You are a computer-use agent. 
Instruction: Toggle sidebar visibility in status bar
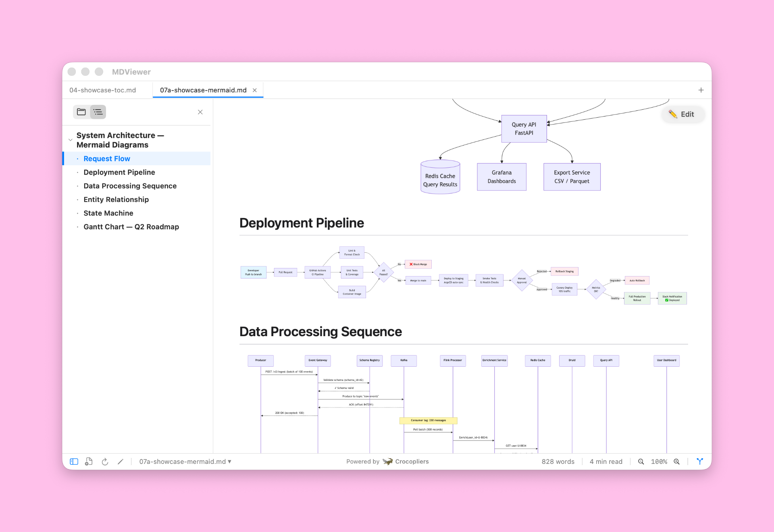tap(74, 461)
